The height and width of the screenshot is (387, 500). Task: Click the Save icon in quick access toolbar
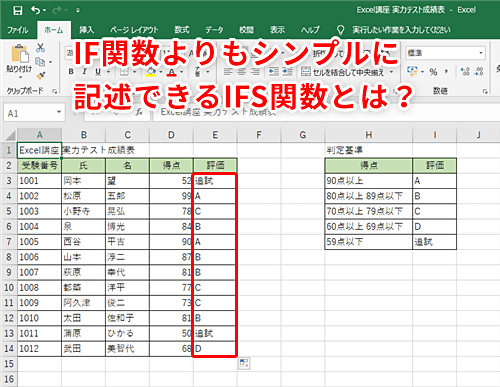click(x=17, y=10)
